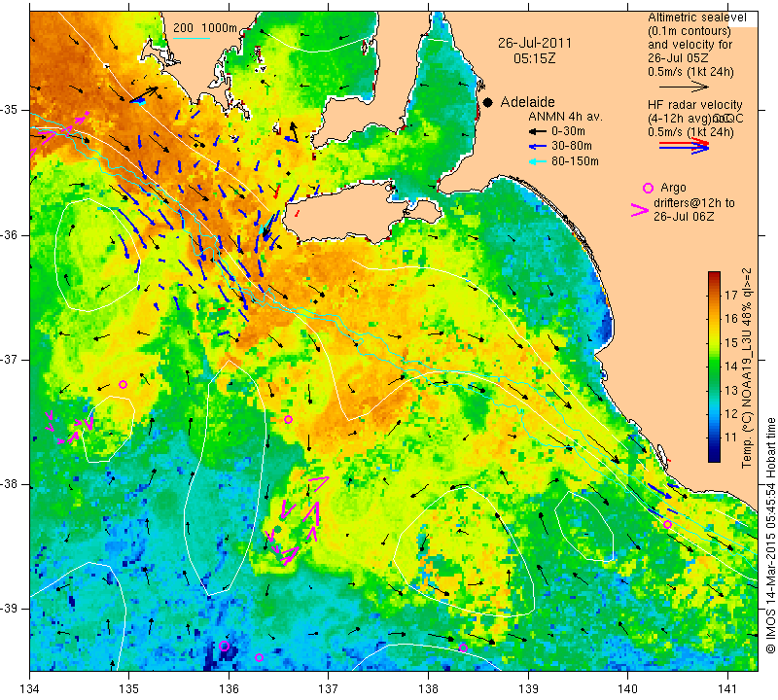Click the 137 longitude axis label
The image size is (778, 700).
coord(328,689)
